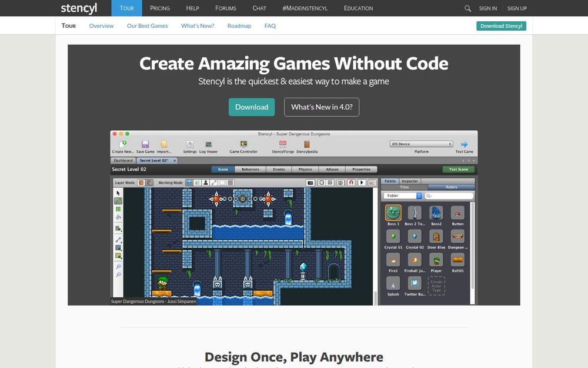Click the zoom in magnifier tool
Viewport: 588px width, 368px height.
point(118,267)
